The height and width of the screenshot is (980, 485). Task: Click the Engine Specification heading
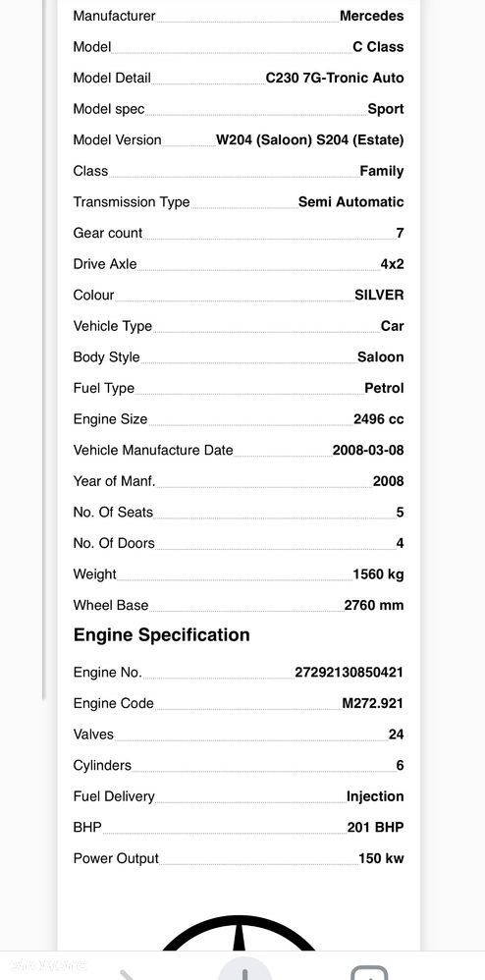[x=161, y=635]
